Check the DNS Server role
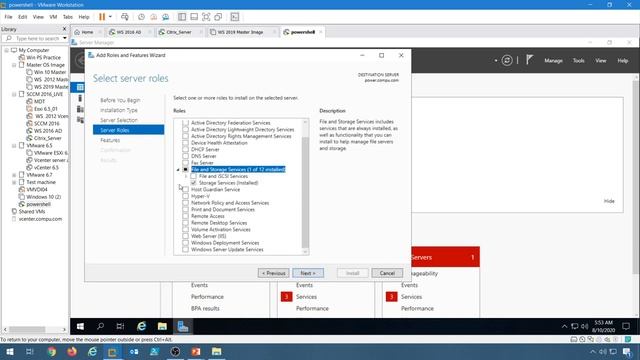640x360 pixels. pyautogui.click(x=185, y=156)
